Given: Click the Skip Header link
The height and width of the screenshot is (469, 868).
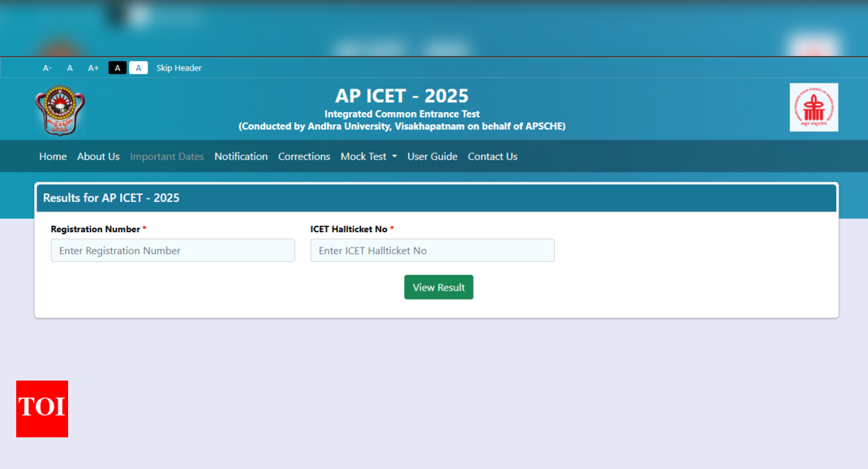Looking at the screenshot, I should coord(178,68).
